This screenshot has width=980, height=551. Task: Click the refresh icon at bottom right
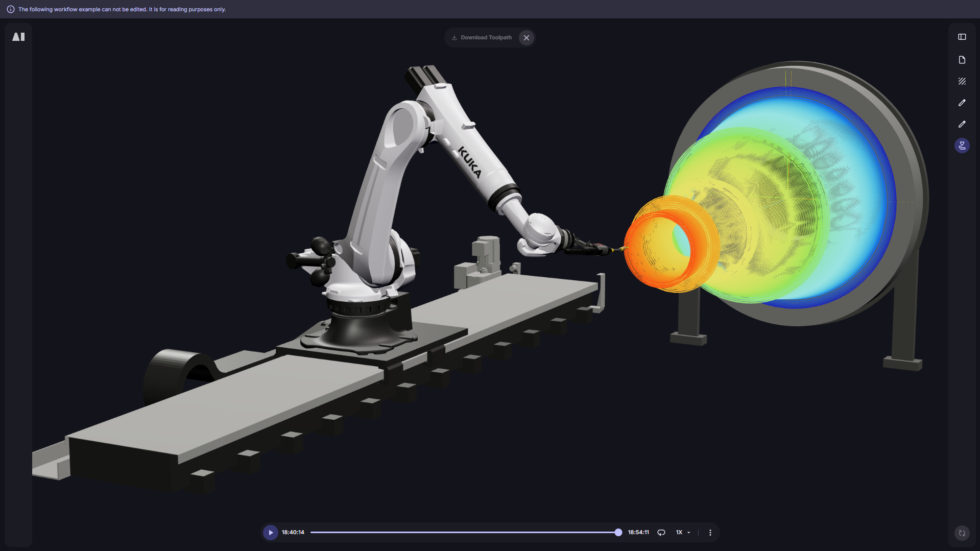click(x=962, y=533)
